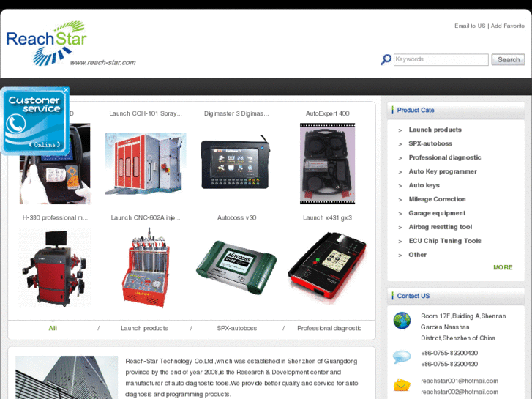
Task: Click the globe address icon
Action: 402,321
